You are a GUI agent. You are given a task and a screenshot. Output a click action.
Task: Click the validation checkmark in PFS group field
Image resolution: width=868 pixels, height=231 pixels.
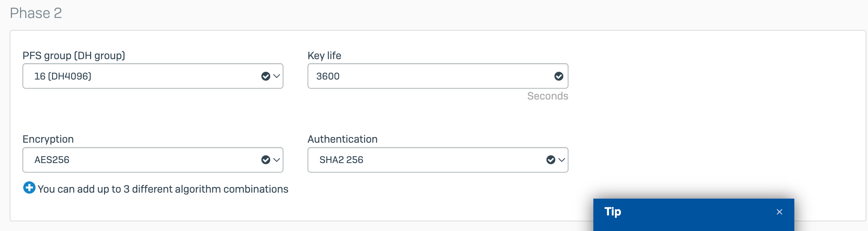(x=265, y=76)
